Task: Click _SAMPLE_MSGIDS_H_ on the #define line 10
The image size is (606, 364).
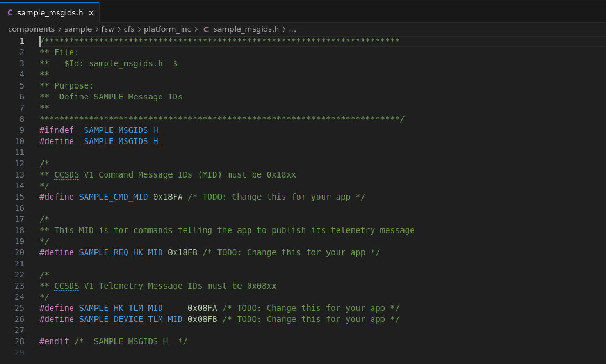Action: click(121, 141)
